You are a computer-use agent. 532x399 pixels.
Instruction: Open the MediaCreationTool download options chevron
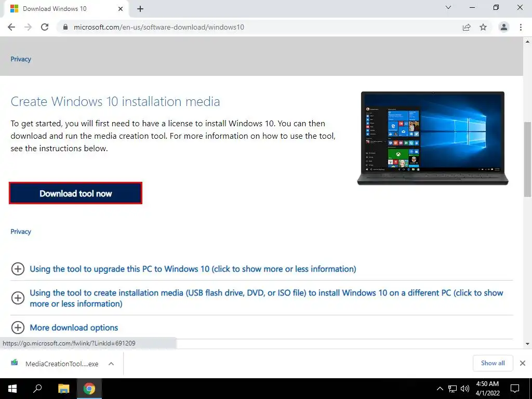coord(111,364)
